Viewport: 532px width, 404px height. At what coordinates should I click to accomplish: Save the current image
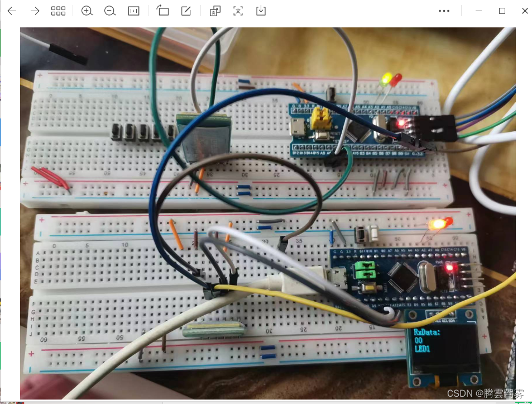(260, 10)
